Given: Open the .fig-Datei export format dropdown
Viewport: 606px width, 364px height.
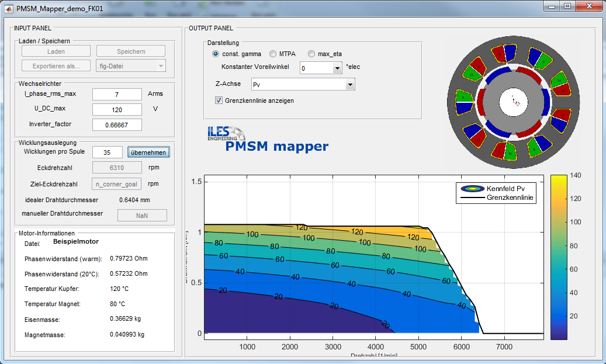Looking at the screenshot, I should click(x=161, y=66).
